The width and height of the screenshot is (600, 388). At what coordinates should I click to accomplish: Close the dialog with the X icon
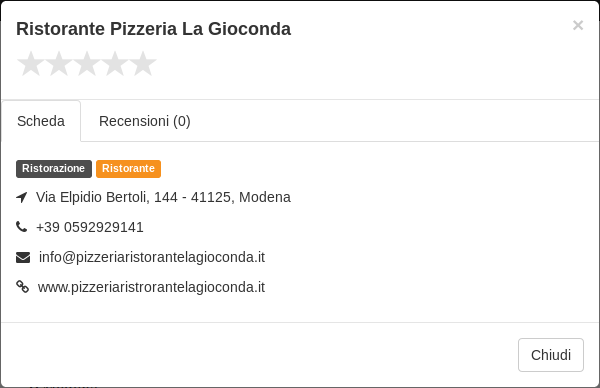click(x=578, y=25)
